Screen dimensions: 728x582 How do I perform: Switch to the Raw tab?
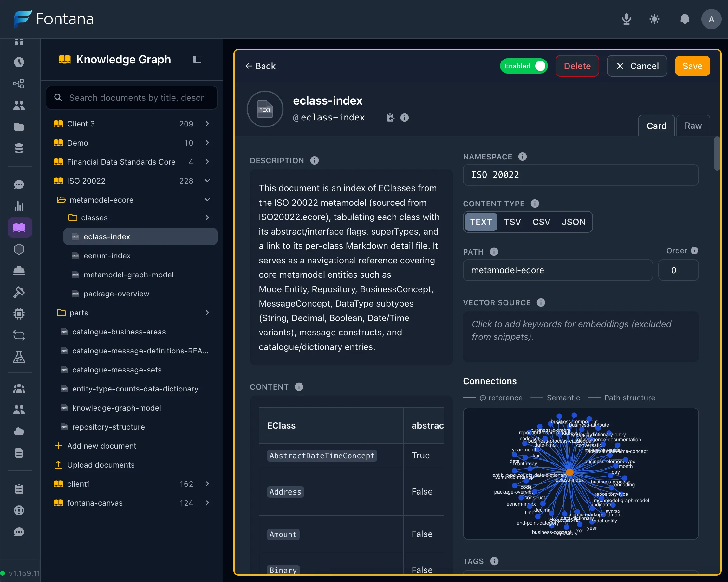pos(693,126)
